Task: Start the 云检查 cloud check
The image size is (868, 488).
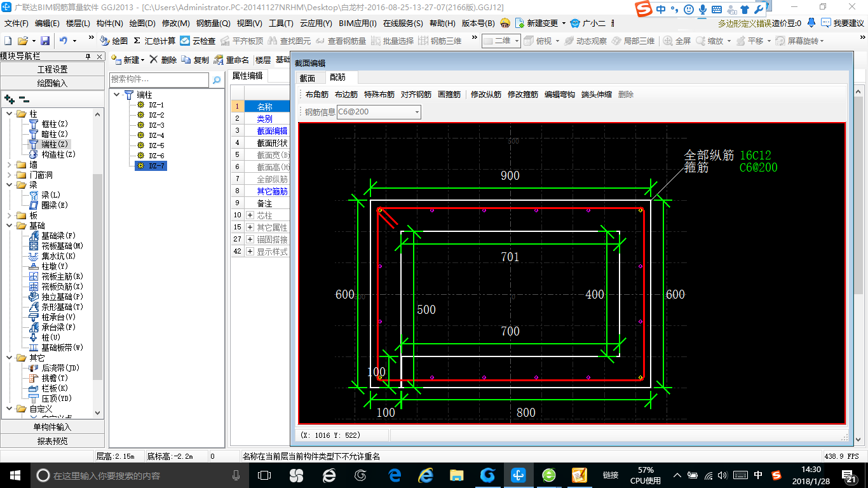Action: coord(198,41)
